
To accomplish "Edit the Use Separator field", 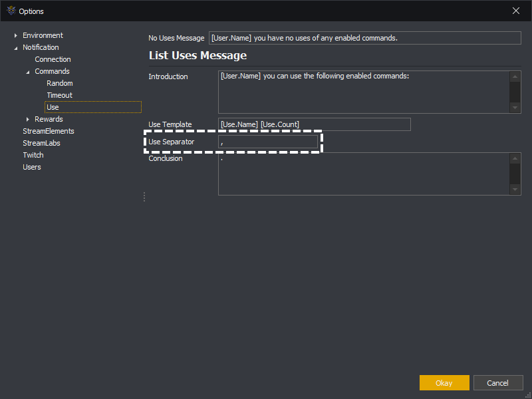I will 268,142.
